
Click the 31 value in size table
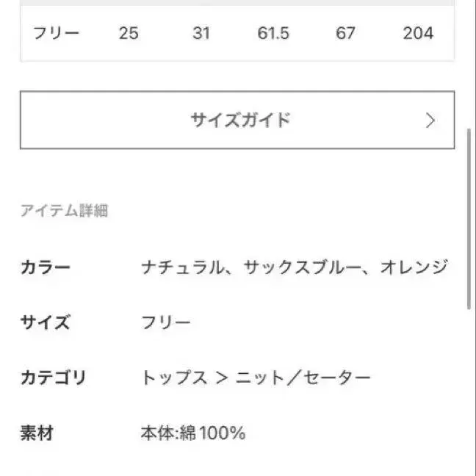click(x=201, y=33)
